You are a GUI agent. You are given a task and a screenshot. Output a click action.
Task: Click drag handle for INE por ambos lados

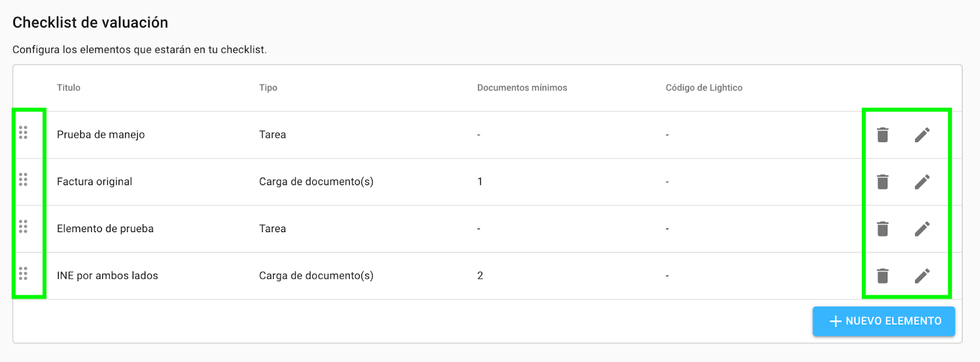click(23, 273)
